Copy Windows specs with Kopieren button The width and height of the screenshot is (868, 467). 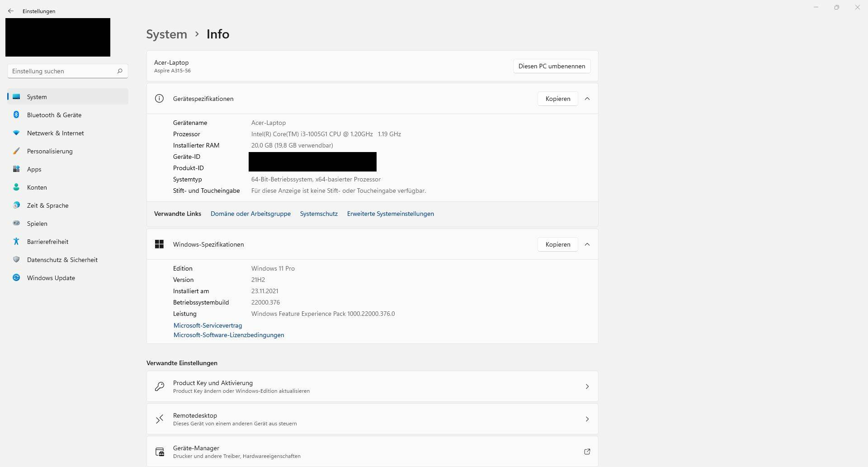coord(557,244)
